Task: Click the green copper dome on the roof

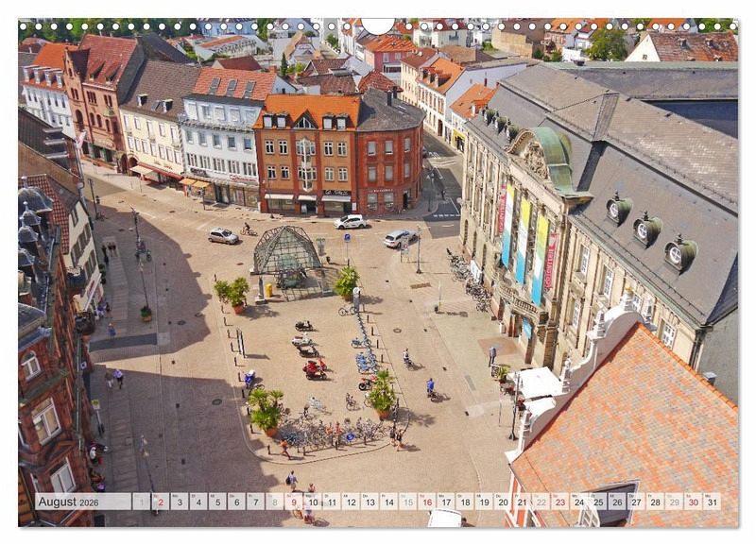Action: [x=555, y=156]
